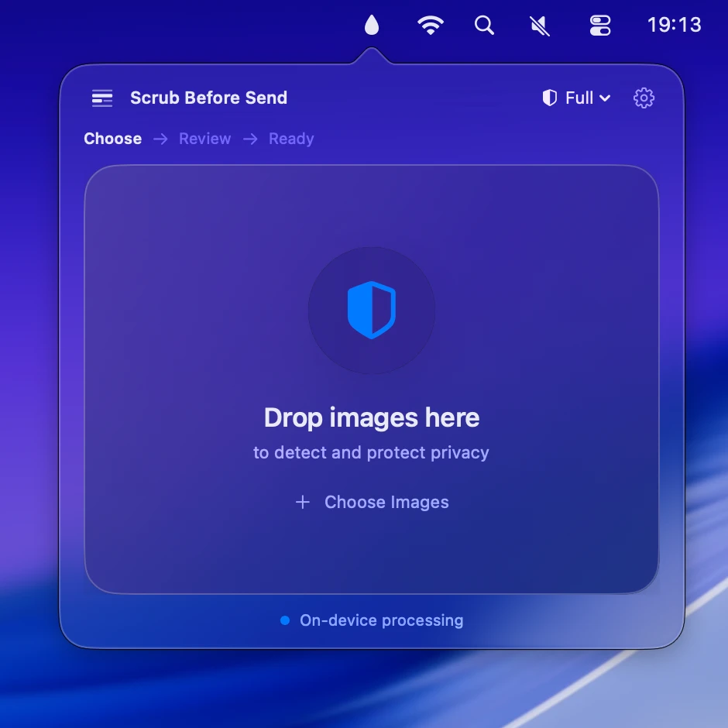Open the sidebar list icon beside the title
Viewport: 728px width, 728px height.
(102, 98)
